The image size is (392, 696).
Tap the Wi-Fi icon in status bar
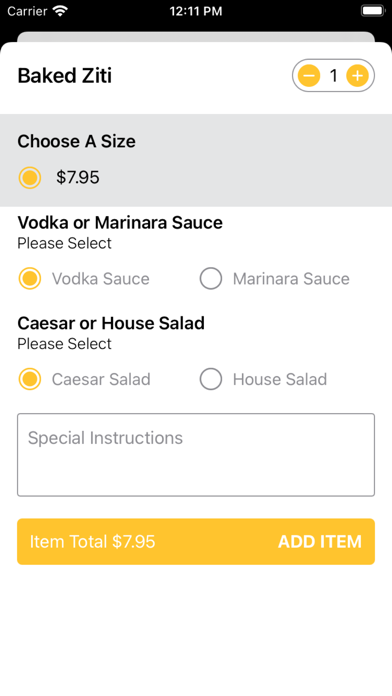(60, 11)
